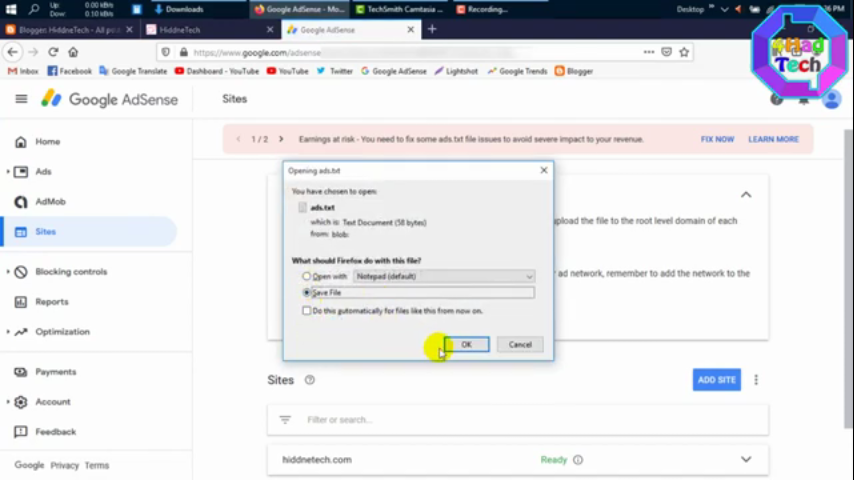The image size is (854, 480).
Task: Close the Opening ads.txt dialog
Action: pyautogui.click(x=544, y=171)
